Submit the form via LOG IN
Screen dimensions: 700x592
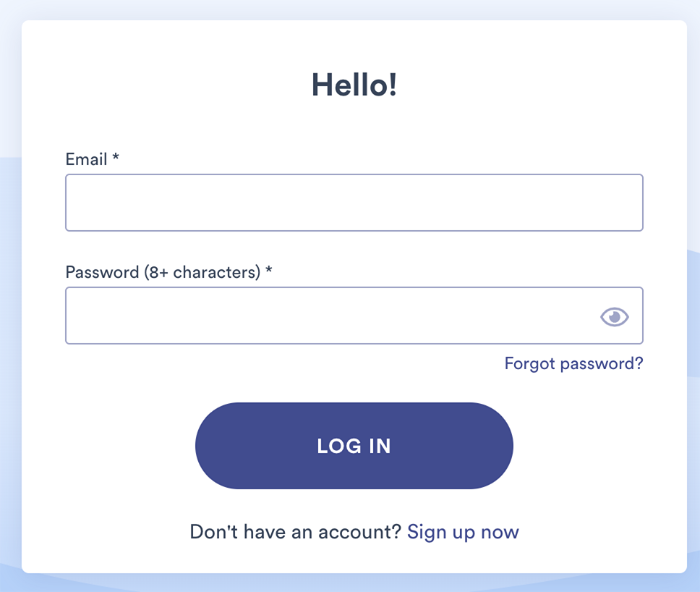pyautogui.click(x=354, y=446)
